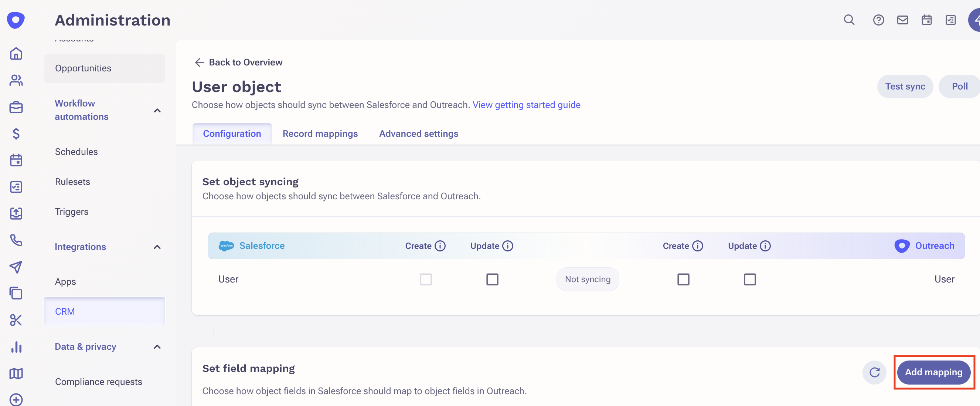980x406 pixels.
Task: Open the calendar icon in top header
Action: click(x=927, y=20)
